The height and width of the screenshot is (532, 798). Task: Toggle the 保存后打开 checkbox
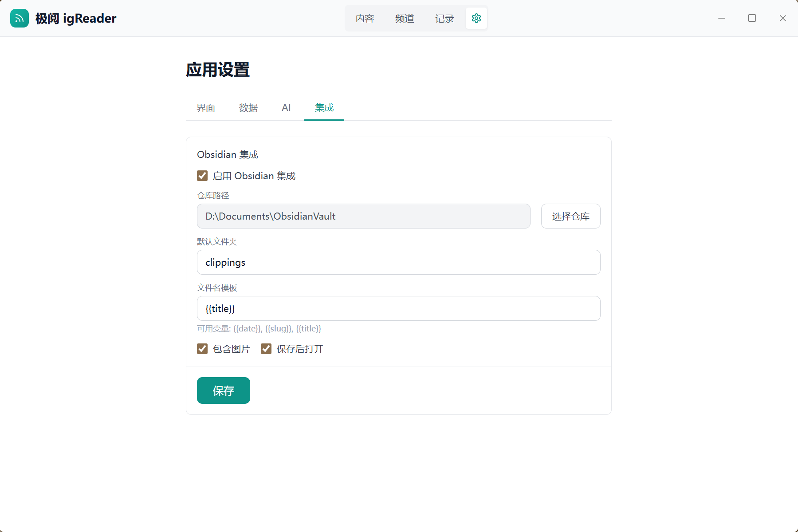coord(266,349)
